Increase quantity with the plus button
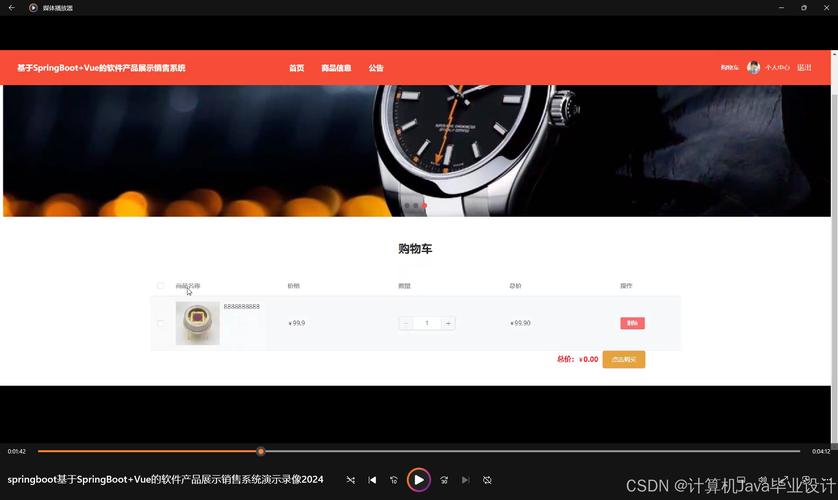This screenshot has width=838, height=500. [x=448, y=323]
